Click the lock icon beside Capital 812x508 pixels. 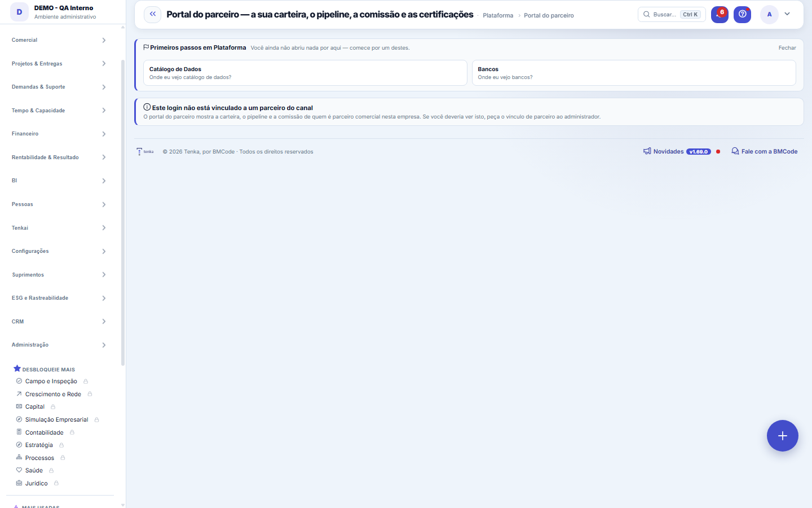click(x=53, y=407)
